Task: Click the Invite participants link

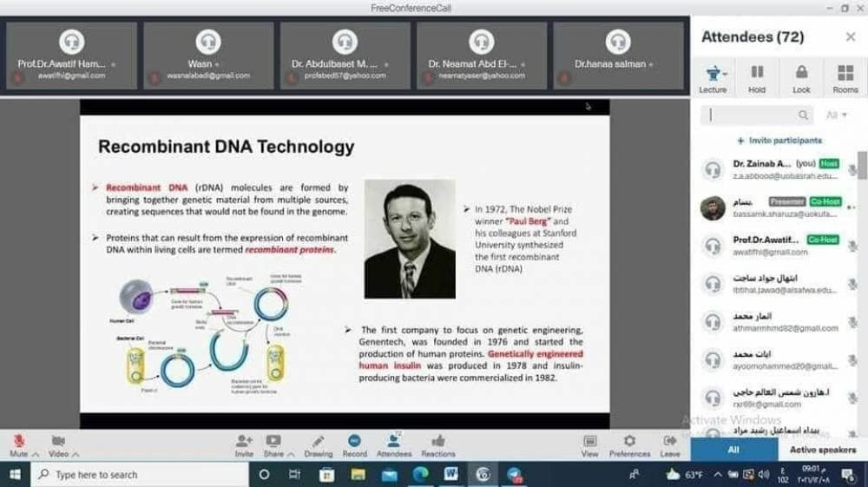Action: 779,141
